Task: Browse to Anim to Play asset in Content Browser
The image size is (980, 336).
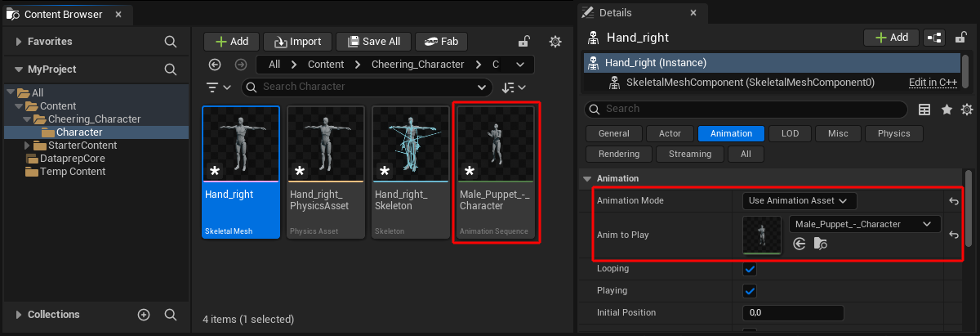Action: click(x=818, y=243)
